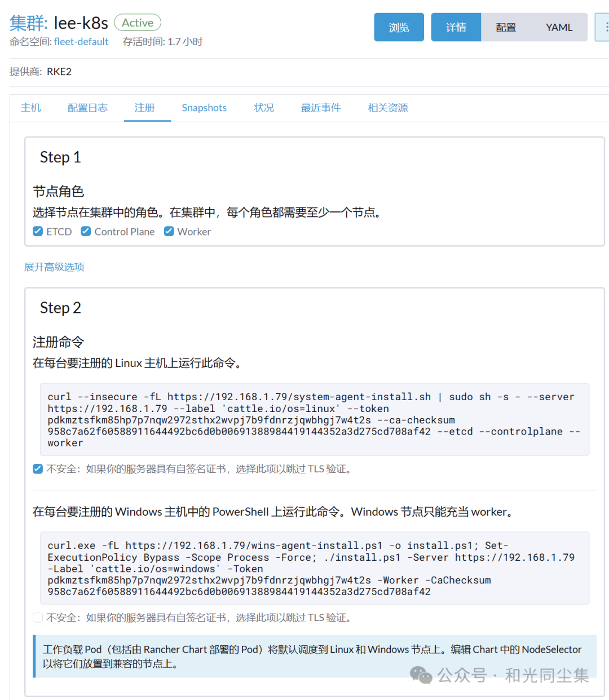This screenshot has height=700, width=609.
Task: Click the 浏览 button
Action: 399,27
